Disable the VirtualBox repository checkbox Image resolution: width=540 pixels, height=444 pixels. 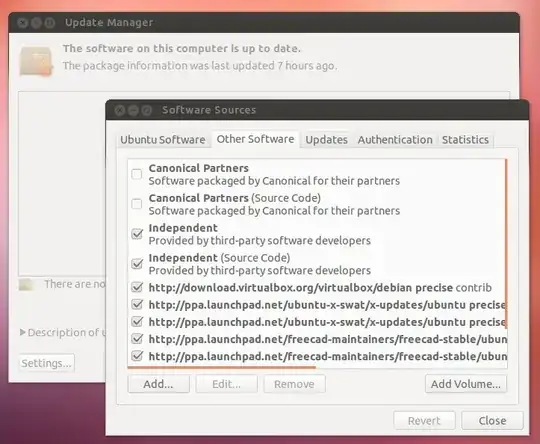[137, 287]
